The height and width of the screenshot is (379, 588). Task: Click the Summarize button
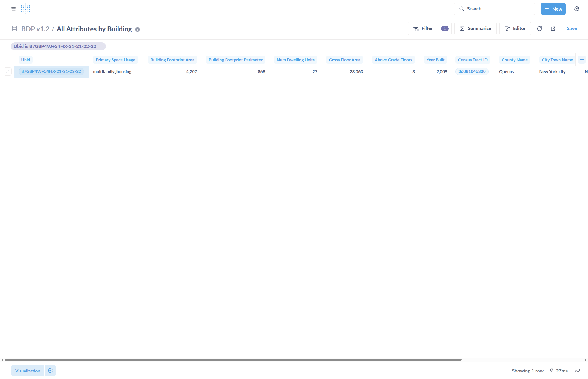click(475, 29)
